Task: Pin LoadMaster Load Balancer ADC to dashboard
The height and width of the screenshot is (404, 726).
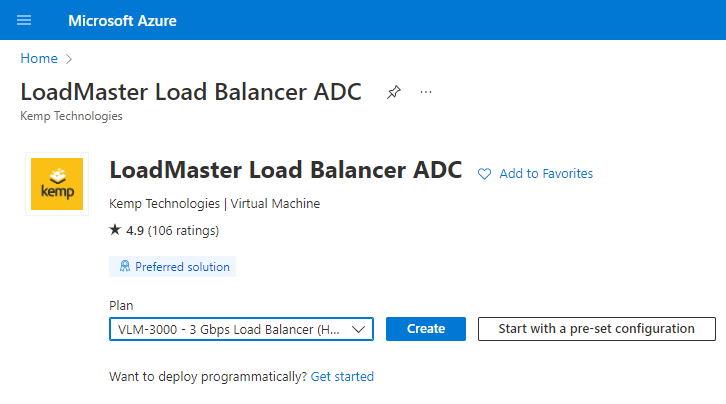Action: point(394,92)
